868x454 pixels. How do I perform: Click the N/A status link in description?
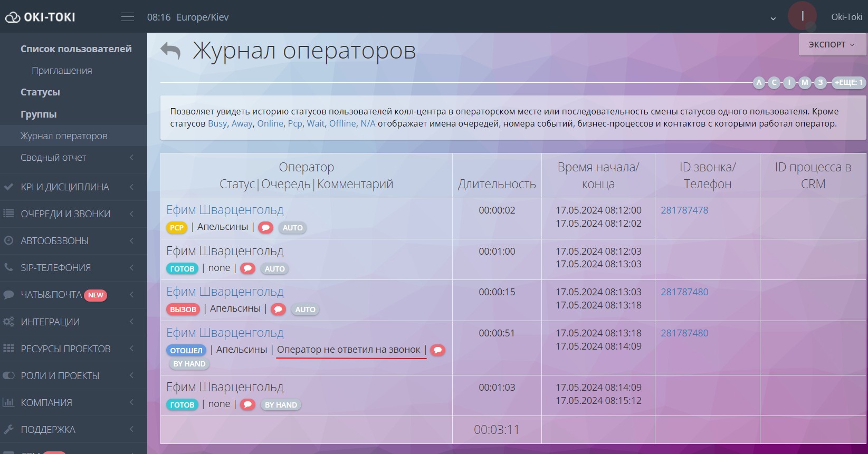pos(368,123)
